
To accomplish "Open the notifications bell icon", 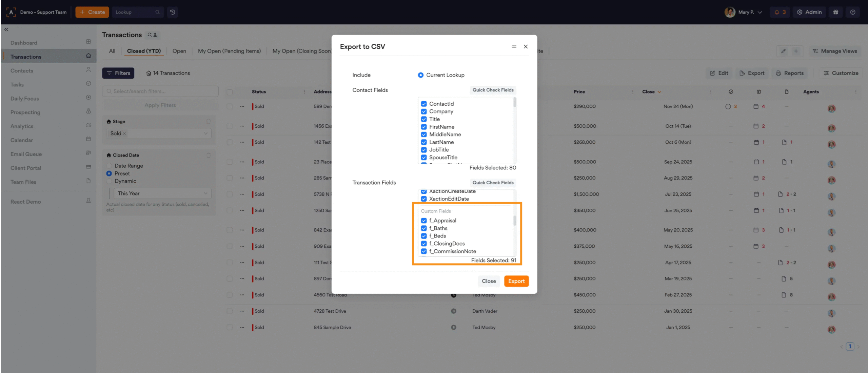I will pyautogui.click(x=776, y=12).
